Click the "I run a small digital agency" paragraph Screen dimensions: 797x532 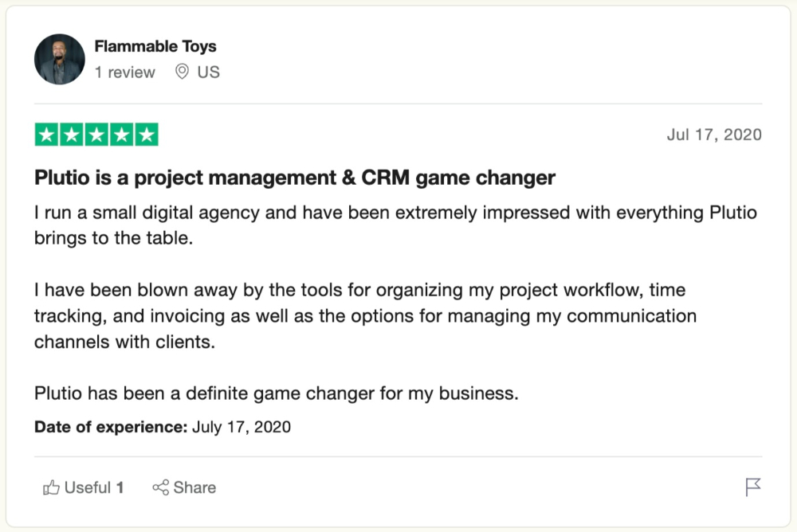tap(395, 225)
